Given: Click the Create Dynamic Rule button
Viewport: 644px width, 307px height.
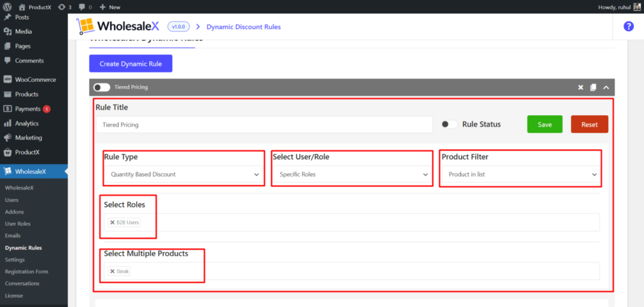Looking at the screenshot, I should pyautogui.click(x=131, y=64).
